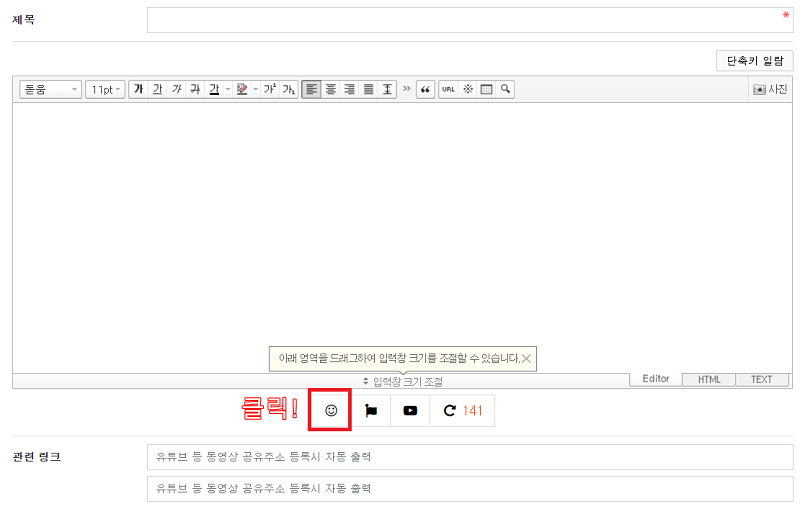Click the refresh icon with 141
Viewport: 800px width, 509px height.
tap(462, 410)
